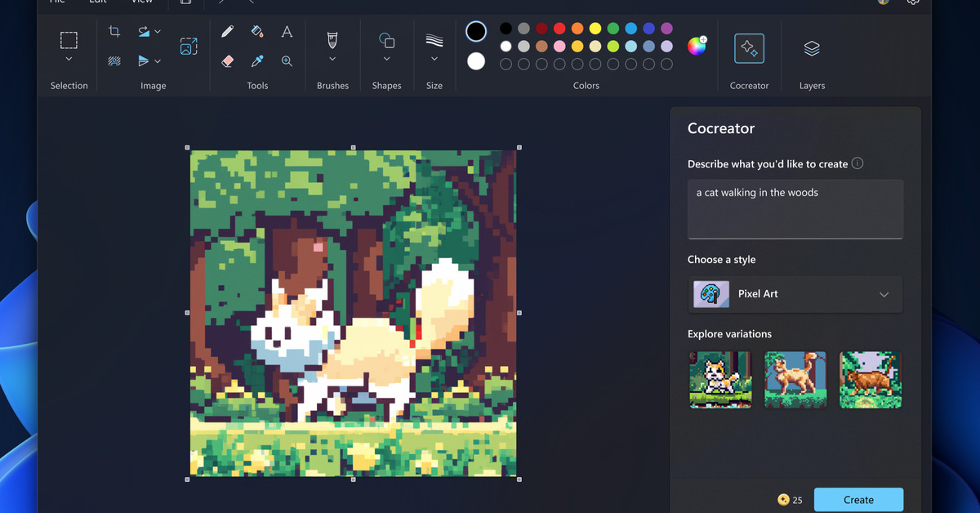
Task: Select the Text tool
Action: point(287,31)
